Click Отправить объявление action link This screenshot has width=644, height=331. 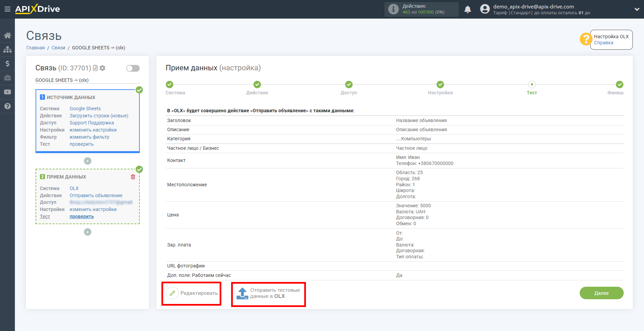pyautogui.click(x=96, y=195)
